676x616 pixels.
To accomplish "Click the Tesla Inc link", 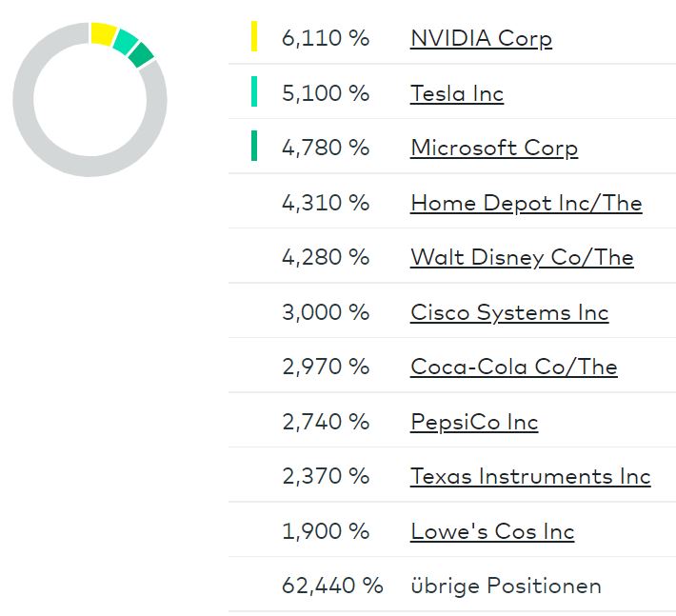I will click(x=457, y=93).
